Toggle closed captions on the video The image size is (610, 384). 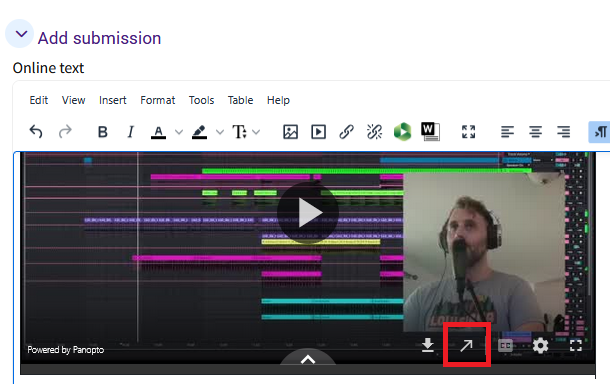tap(505, 345)
